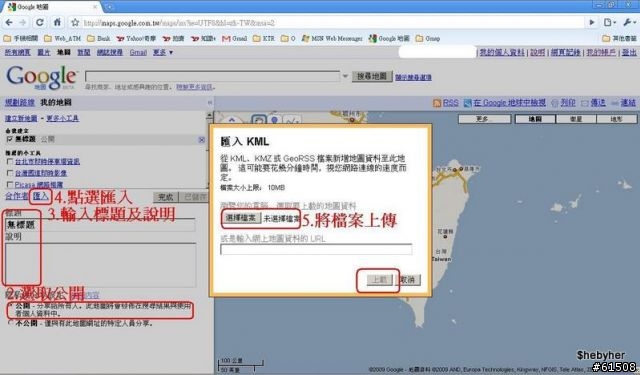The height and width of the screenshot is (375, 640).
Task: Click the 更多小工具 link
Action: tap(62, 118)
